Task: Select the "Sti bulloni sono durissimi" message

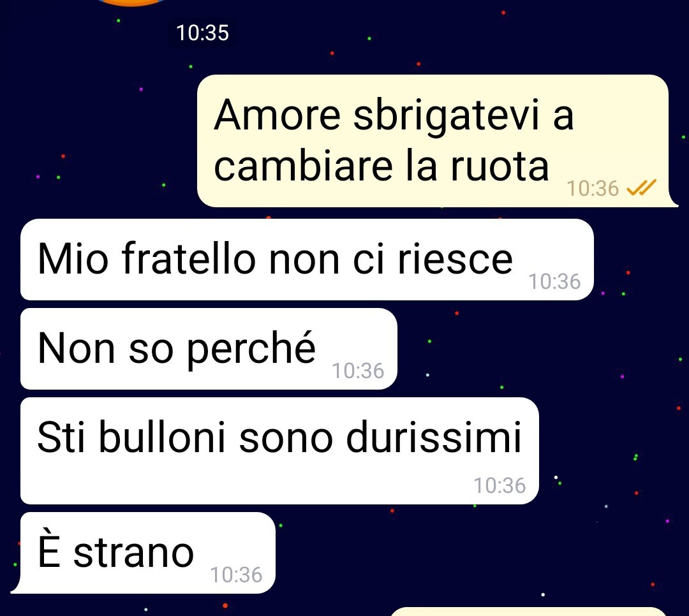Action: pyautogui.click(x=279, y=451)
